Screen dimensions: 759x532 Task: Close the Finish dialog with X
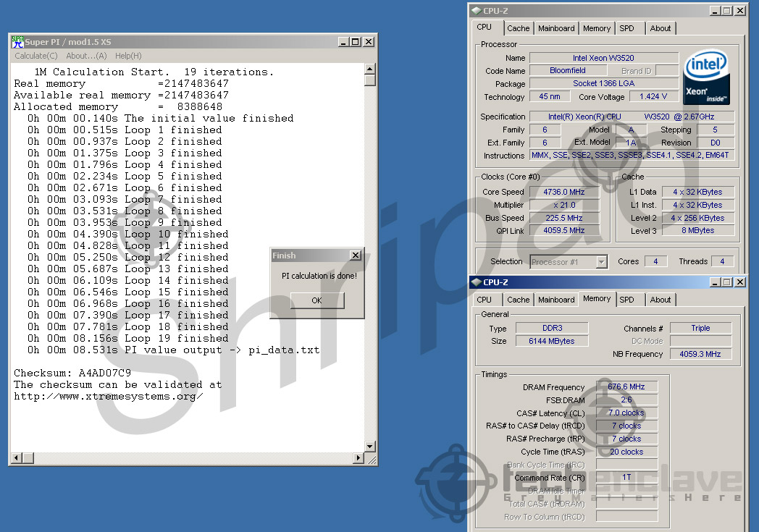356,255
